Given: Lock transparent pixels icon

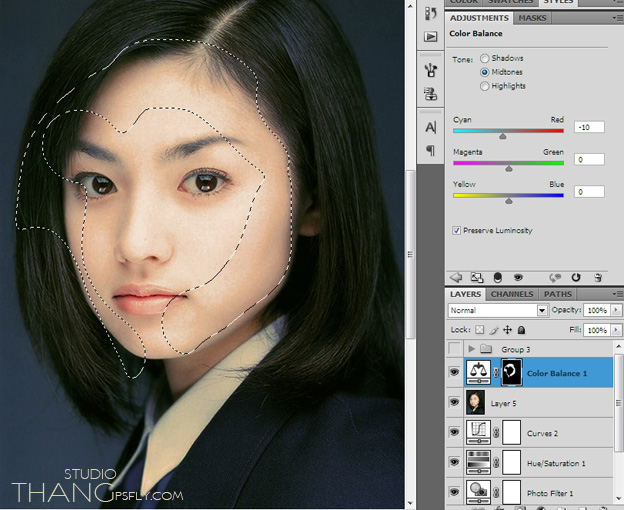Looking at the screenshot, I should point(480,330).
